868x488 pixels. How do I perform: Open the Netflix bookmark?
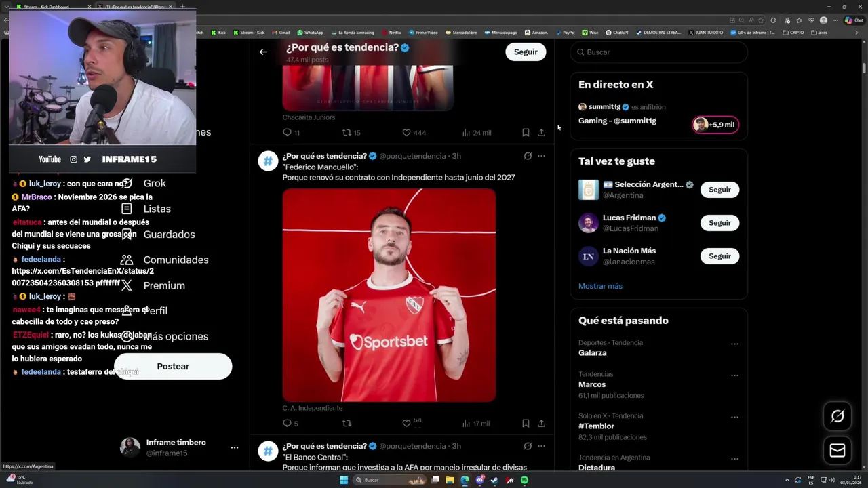click(391, 33)
